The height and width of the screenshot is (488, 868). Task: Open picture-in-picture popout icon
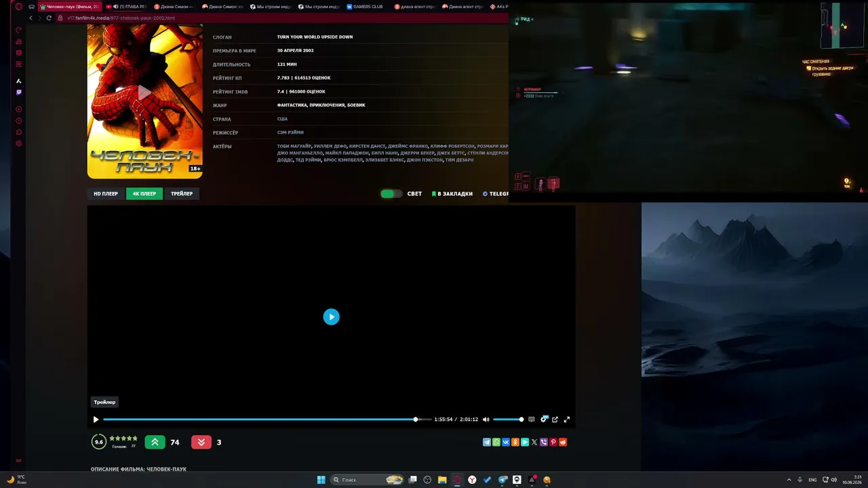[x=555, y=420]
